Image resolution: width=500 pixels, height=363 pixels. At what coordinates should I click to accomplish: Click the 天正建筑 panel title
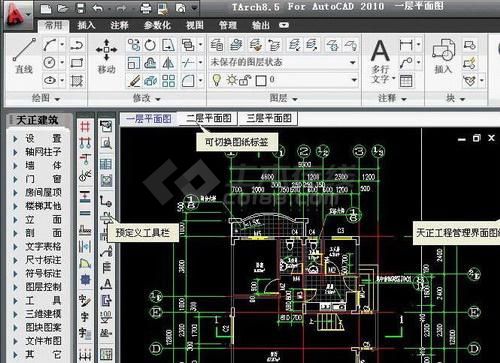pyautogui.click(x=37, y=120)
